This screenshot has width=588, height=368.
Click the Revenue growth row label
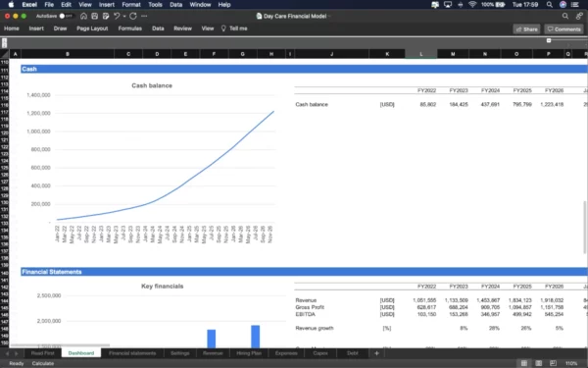pyautogui.click(x=315, y=328)
